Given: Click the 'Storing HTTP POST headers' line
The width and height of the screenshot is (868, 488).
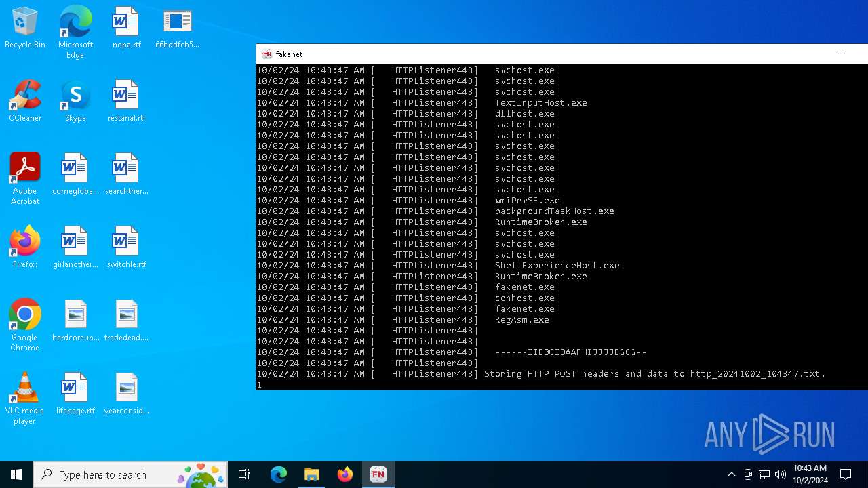Looking at the screenshot, I should click(654, 374).
